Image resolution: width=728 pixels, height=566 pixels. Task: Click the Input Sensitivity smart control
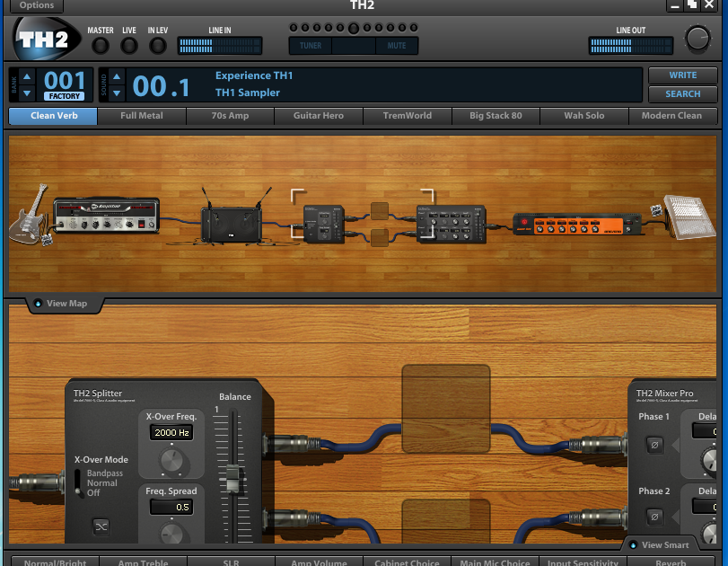(x=583, y=562)
